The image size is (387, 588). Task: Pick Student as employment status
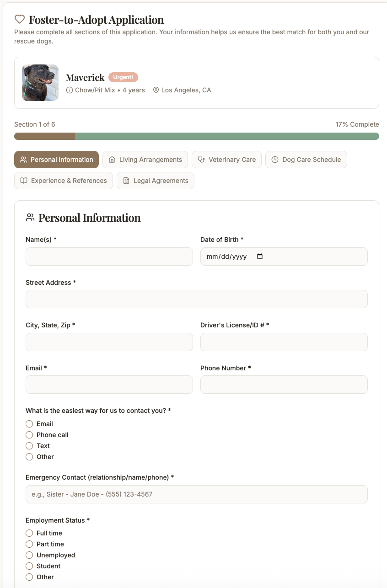29,566
